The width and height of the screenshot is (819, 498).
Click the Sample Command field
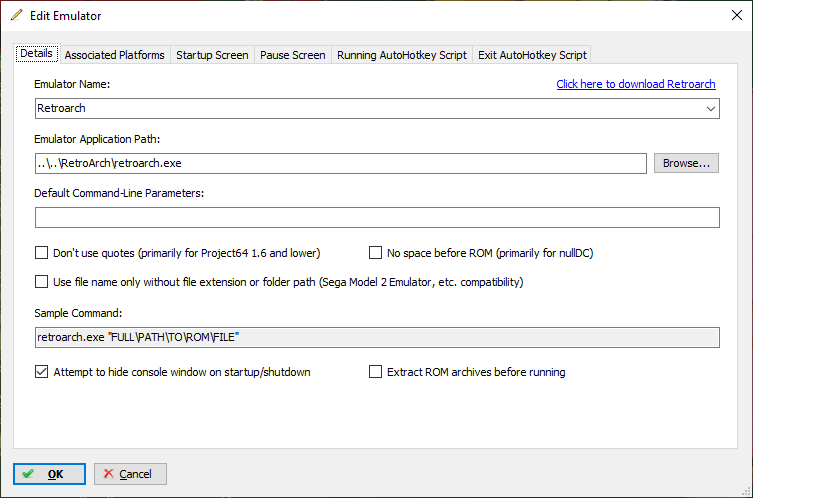coord(377,338)
